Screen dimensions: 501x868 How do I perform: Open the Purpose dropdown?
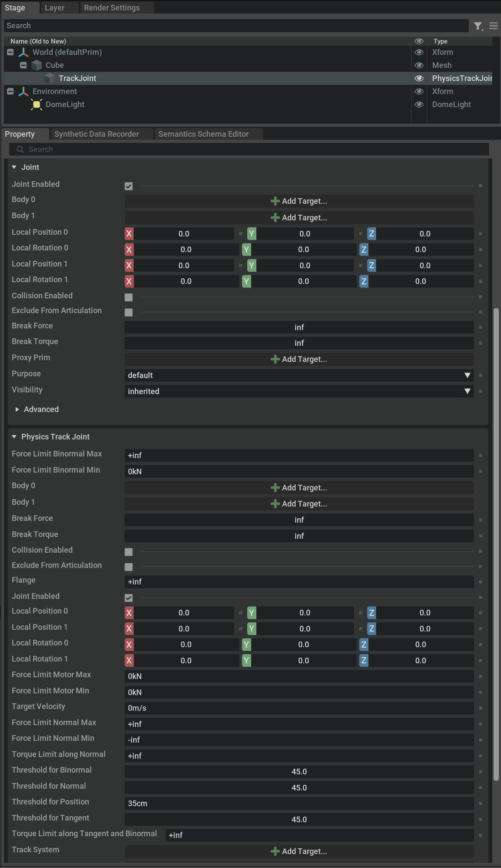[299, 375]
